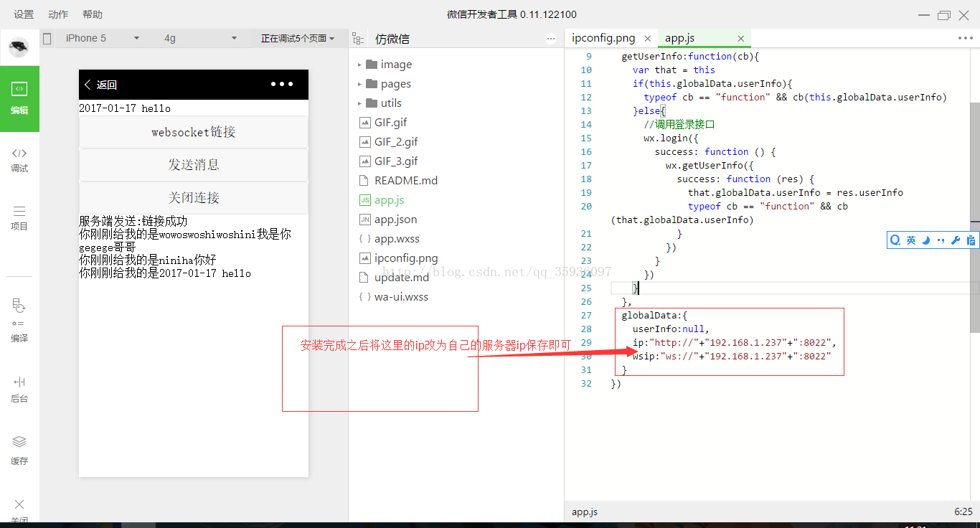Viewport: 980px width, 528px height.
Task: Toggle the IME moon half-width icon
Action: point(926,240)
